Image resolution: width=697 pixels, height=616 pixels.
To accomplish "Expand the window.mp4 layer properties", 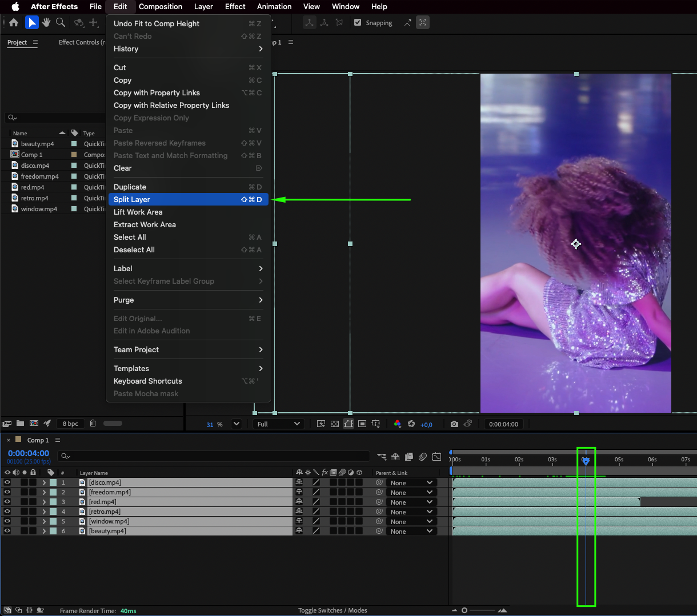I will 44,521.
